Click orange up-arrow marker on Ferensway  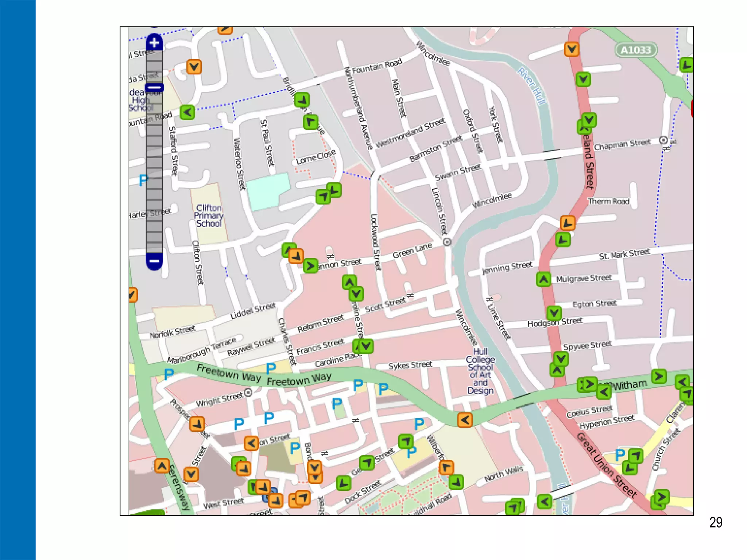click(162, 466)
